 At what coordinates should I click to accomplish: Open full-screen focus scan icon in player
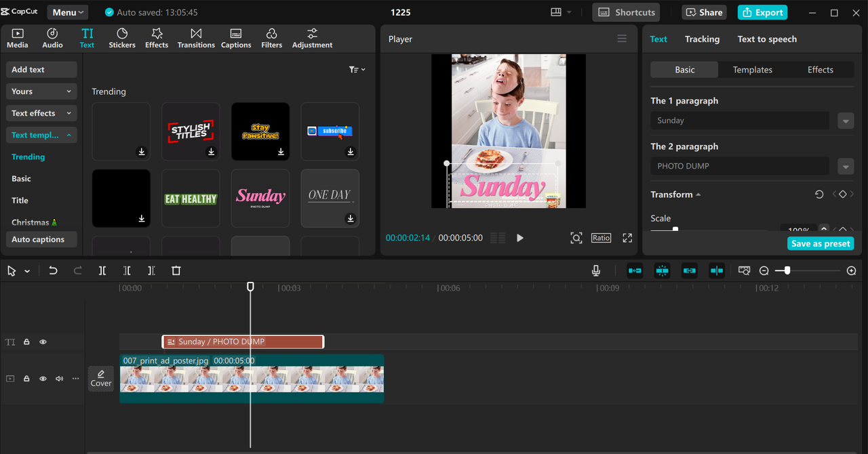[576, 238]
